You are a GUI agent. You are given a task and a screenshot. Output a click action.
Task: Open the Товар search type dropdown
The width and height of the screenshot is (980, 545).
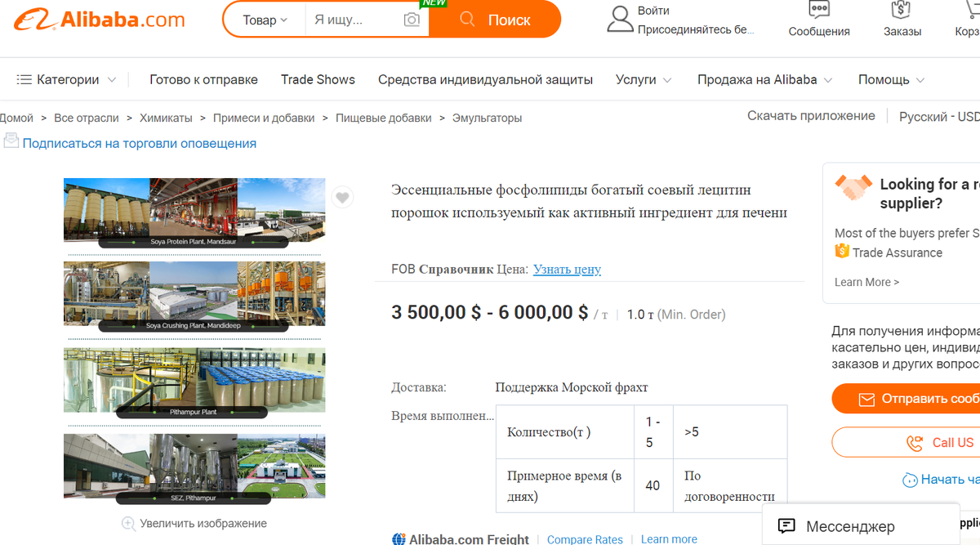(265, 20)
